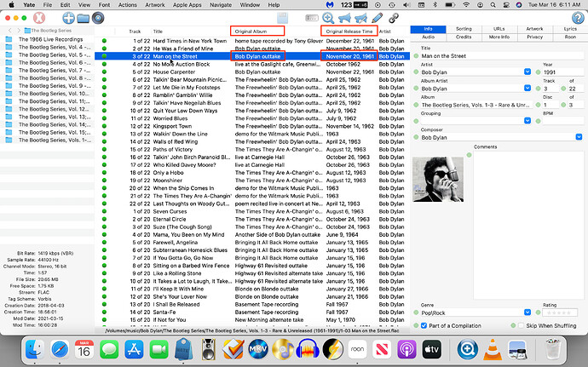Click the green indicator beside the Genre field

(x=416, y=313)
